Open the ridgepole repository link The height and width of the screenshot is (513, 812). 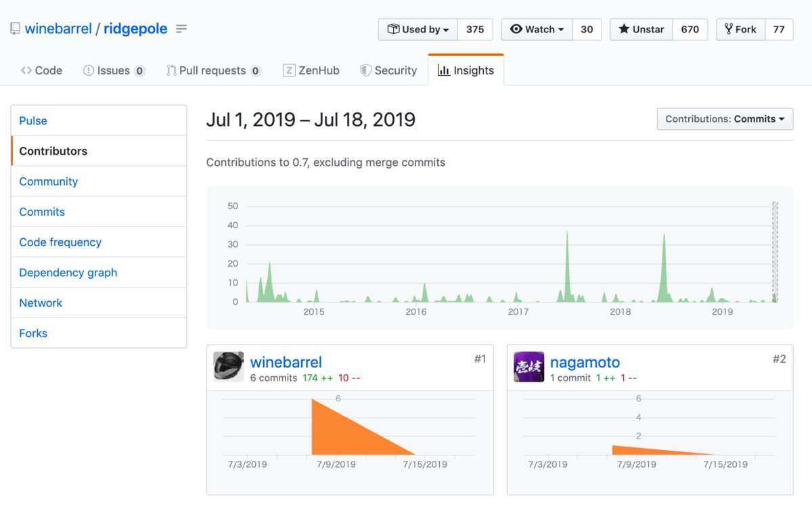point(135,29)
